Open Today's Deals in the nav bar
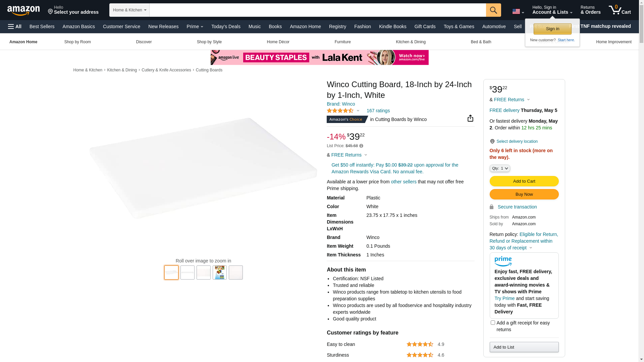 click(226, 26)
